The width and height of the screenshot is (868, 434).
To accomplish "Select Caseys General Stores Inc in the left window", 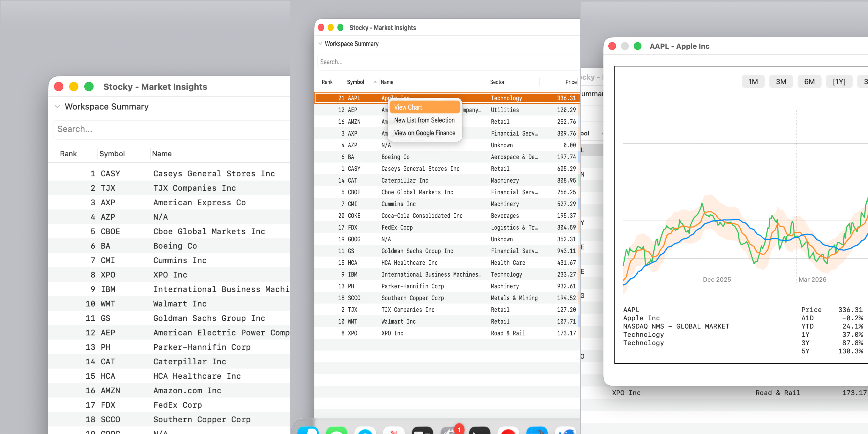I will (214, 174).
